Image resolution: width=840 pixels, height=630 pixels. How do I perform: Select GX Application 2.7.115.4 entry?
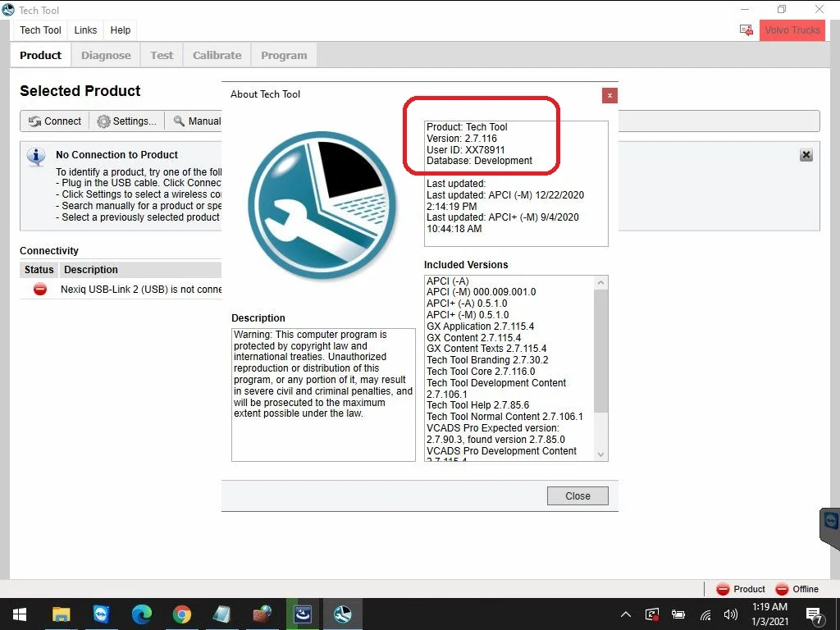coord(480,326)
